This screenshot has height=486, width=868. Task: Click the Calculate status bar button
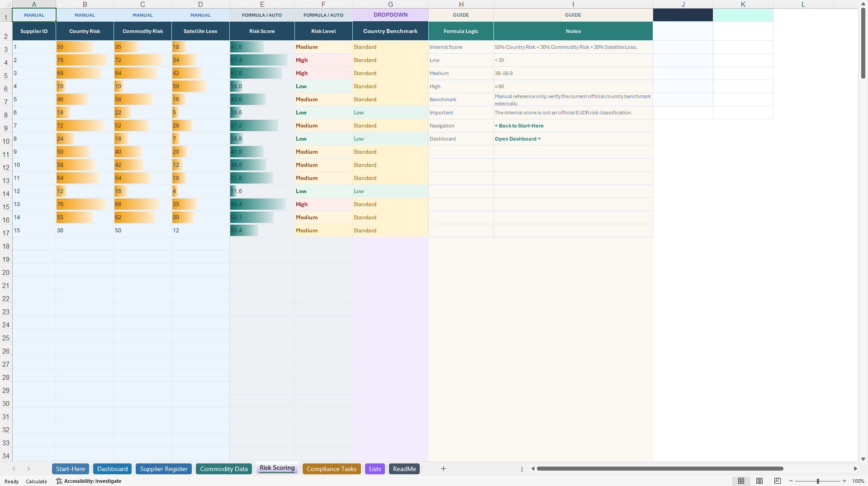(x=36, y=481)
